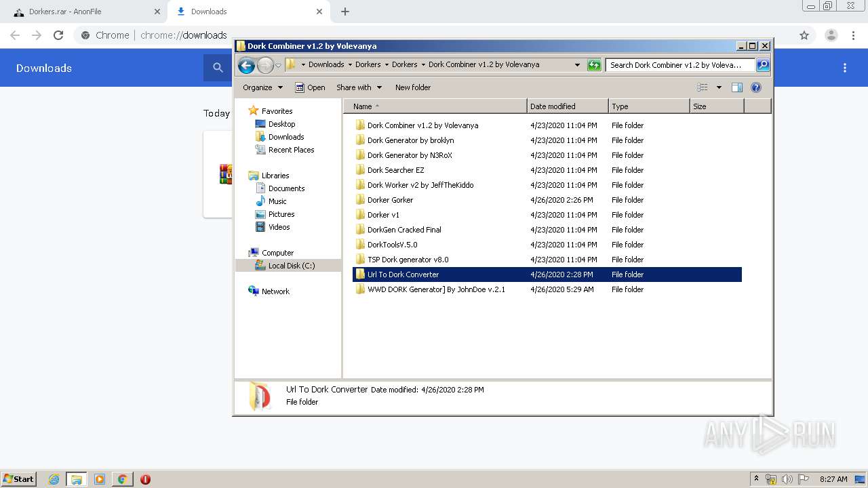Open the recent locations dropdown arrow
The width and height of the screenshot is (868, 488).
pyautogui.click(x=278, y=65)
